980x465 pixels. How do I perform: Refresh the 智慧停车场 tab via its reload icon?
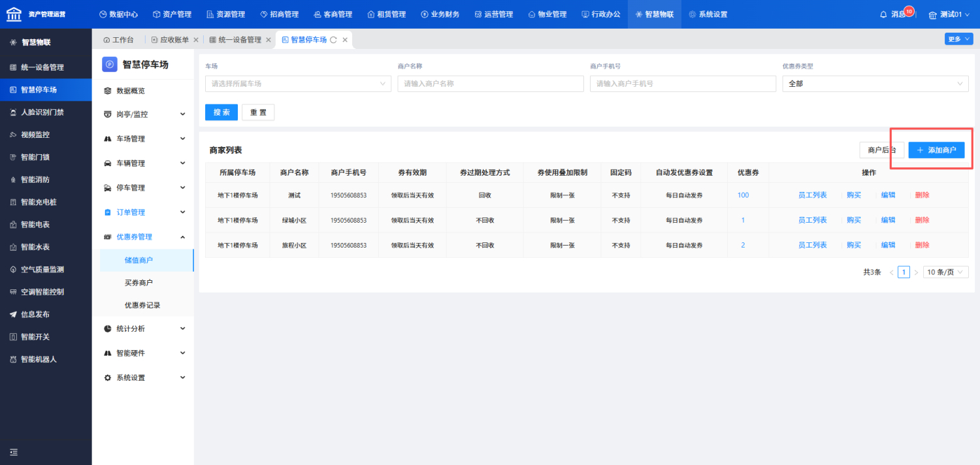pyautogui.click(x=333, y=40)
